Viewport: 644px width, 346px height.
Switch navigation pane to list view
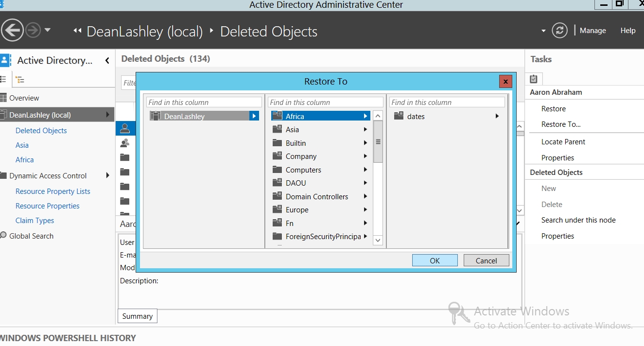[3, 79]
